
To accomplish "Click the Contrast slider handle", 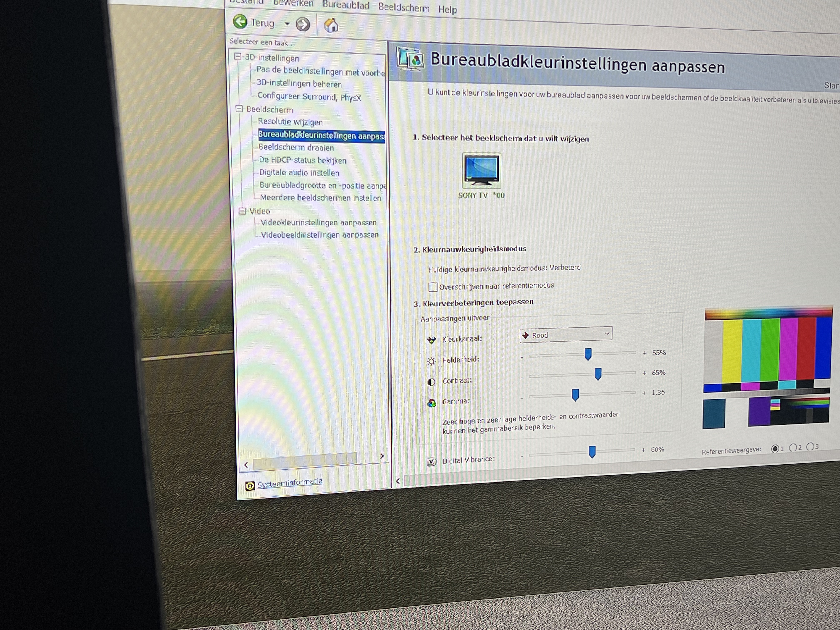I will (x=598, y=374).
